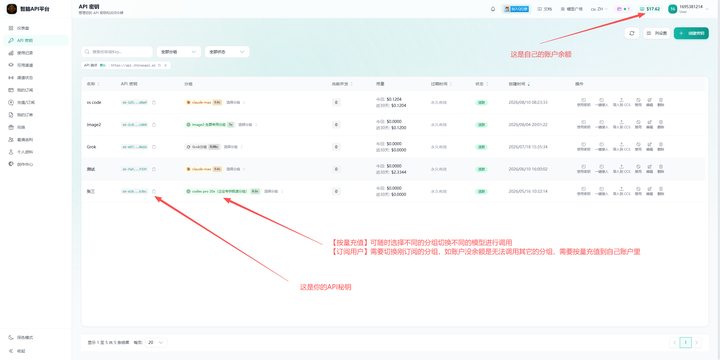This screenshot has height=360, width=720.
Task: Open the document-icon orders item in sidebar
Action: pyautogui.click(x=35, y=115)
